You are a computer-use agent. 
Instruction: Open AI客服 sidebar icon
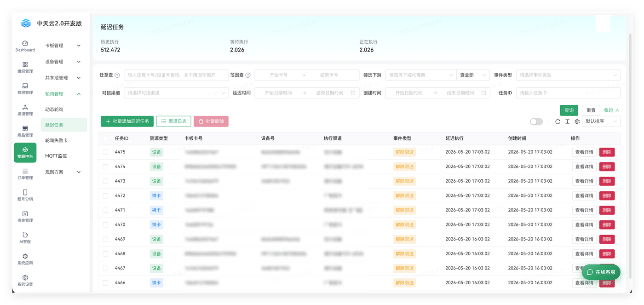25,238
